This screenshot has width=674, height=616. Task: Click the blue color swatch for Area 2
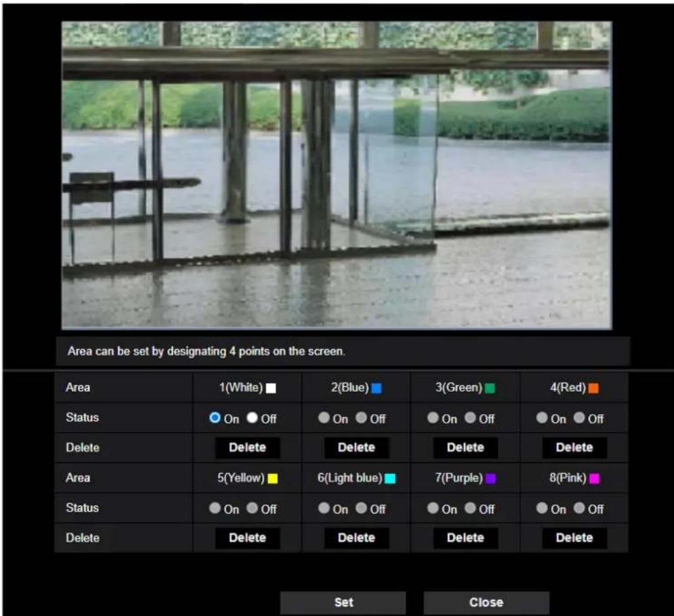tap(377, 388)
